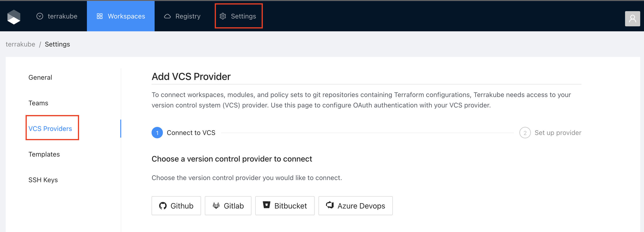The height and width of the screenshot is (232, 644).
Task: Select General in settings sidebar
Action: coord(40,77)
